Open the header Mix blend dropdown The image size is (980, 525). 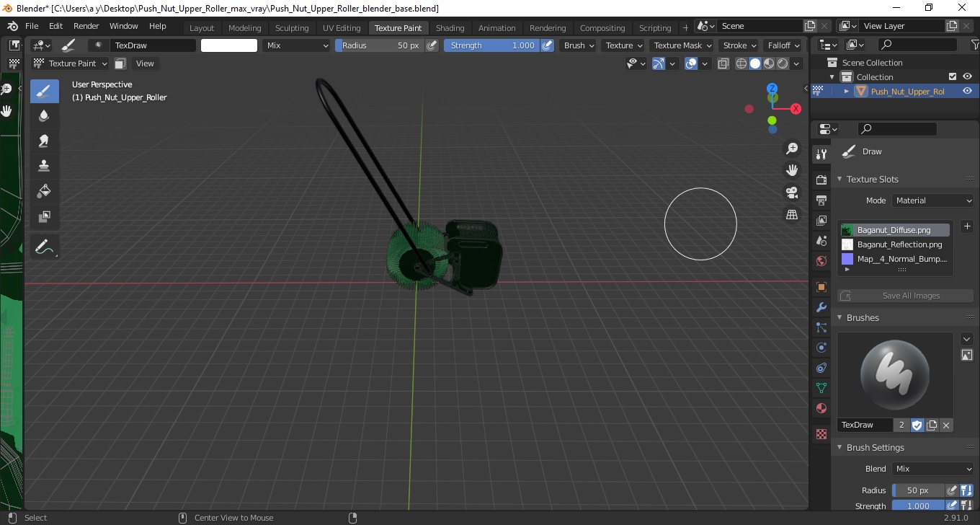295,45
